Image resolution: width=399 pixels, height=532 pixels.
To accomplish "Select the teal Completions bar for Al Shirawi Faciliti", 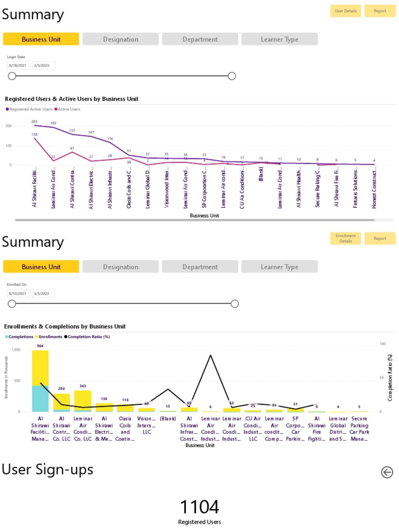I will pos(41,398).
